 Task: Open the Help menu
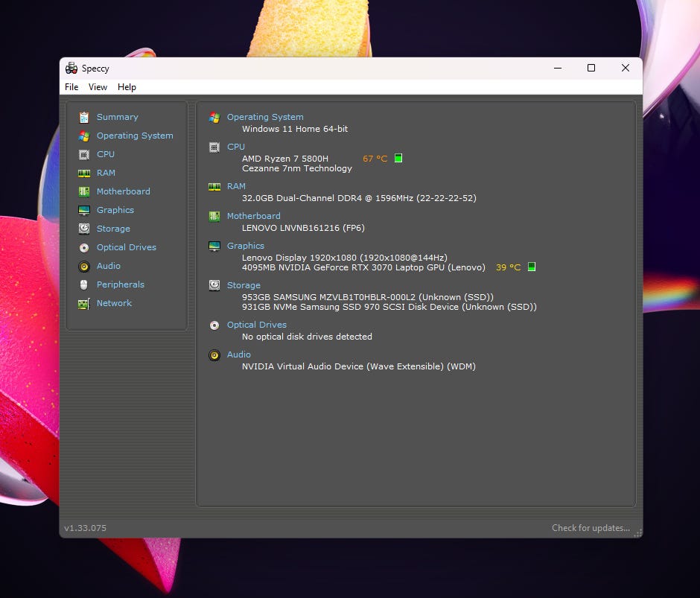[x=127, y=87]
